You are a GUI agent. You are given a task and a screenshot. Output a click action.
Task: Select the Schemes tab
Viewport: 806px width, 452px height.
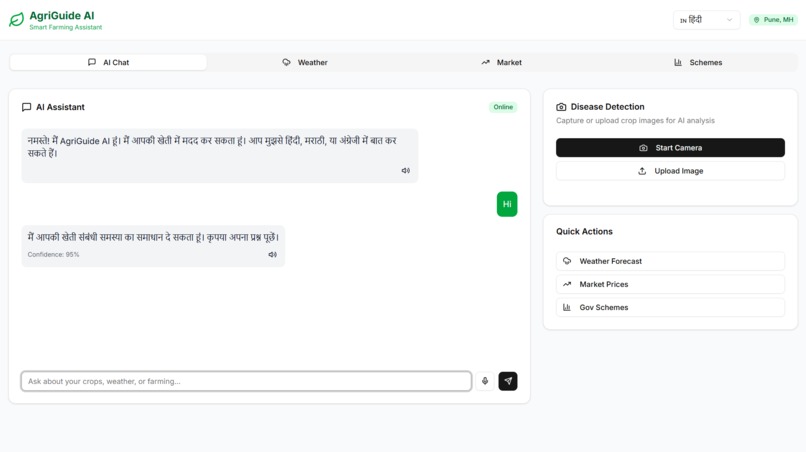point(698,62)
